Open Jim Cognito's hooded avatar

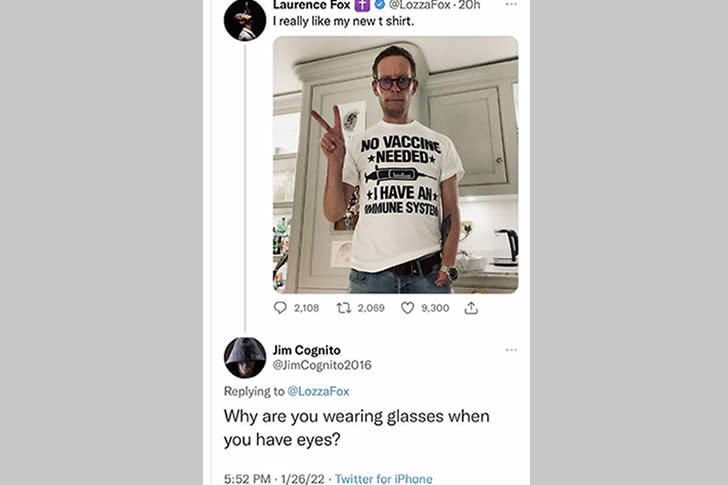coord(245,357)
